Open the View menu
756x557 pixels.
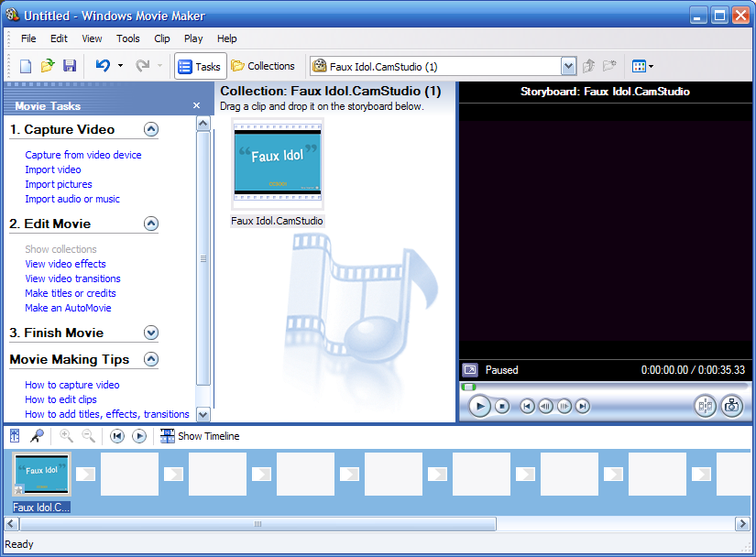(92, 38)
